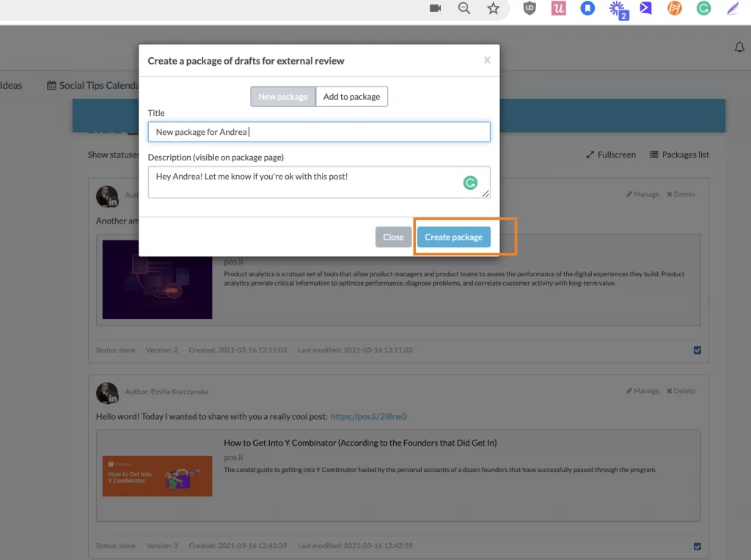This screenshot has height=560, width=751.
Task: Click the description resize handle
Action: [486, 194]
